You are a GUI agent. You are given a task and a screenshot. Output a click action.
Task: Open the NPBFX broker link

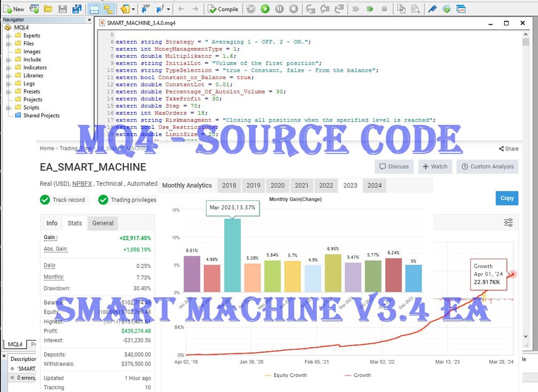click(82, 183)
